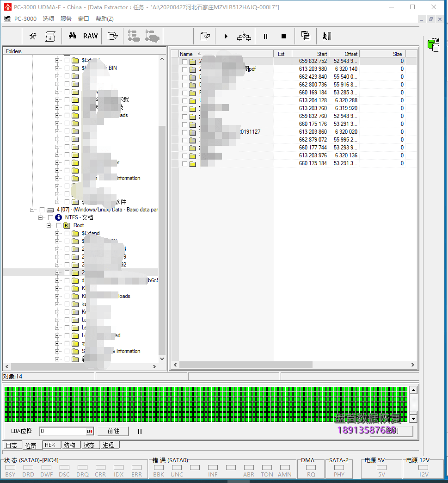Restore the inner Data Extractor window

pyautogui.click(x=431, y=19)
